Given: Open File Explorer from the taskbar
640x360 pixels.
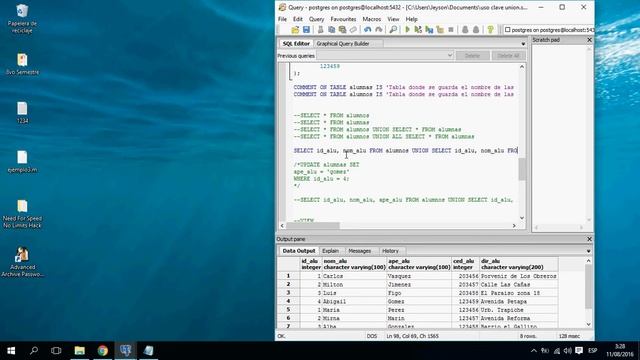Looking at the screenshot, I should point(80,351).
